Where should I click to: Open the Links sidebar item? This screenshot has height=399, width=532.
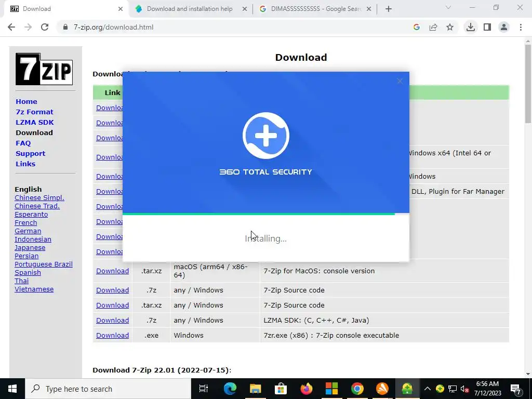click(x=25, y=164)
